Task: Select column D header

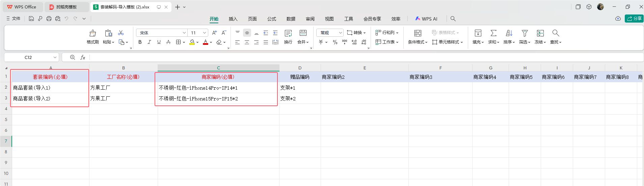Action: (300, 68)
